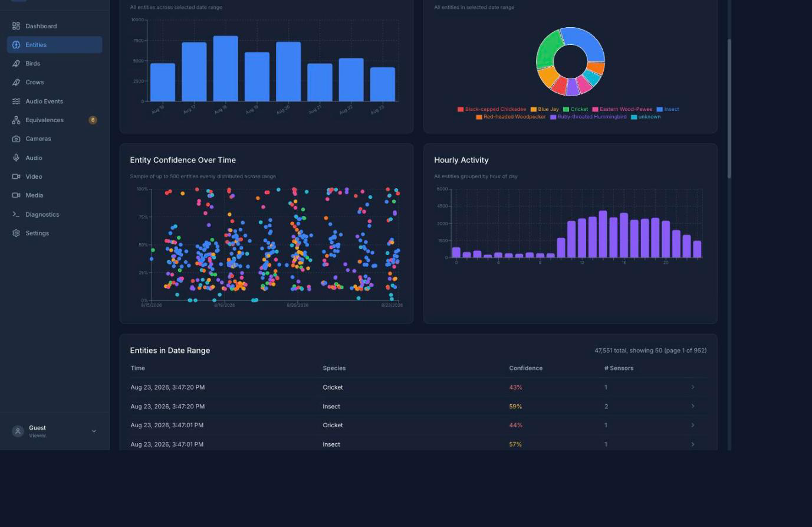
Task: Open the Settings page
Action: pos(54,233)
